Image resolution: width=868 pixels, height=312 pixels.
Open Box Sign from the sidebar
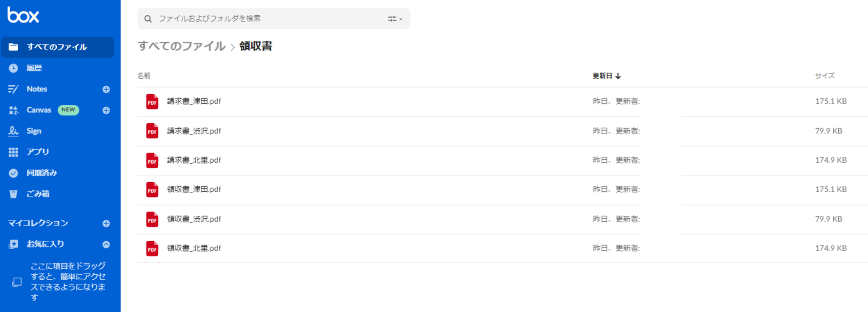pyautogui.click(x=33, y=131)
